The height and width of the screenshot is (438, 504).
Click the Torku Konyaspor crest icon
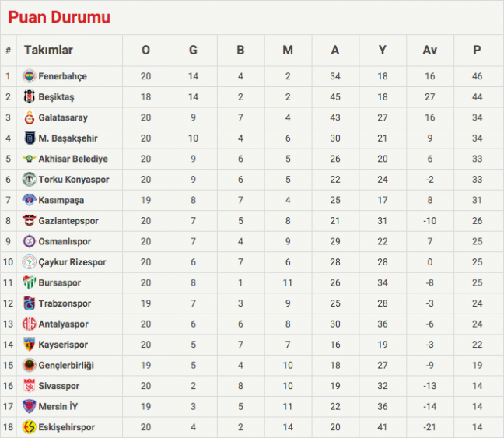[29, 180]
